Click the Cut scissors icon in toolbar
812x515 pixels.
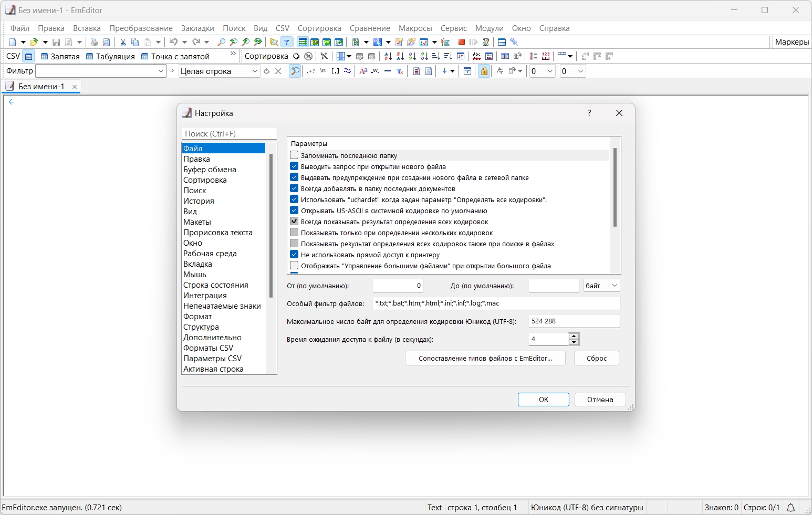(x=123, y=42)
